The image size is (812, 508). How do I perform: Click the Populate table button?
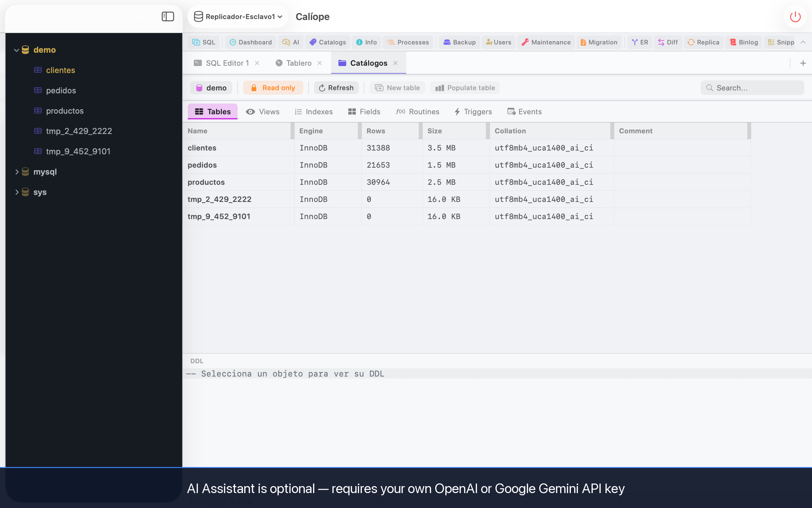pyautogui.click(x=465, y=88)
